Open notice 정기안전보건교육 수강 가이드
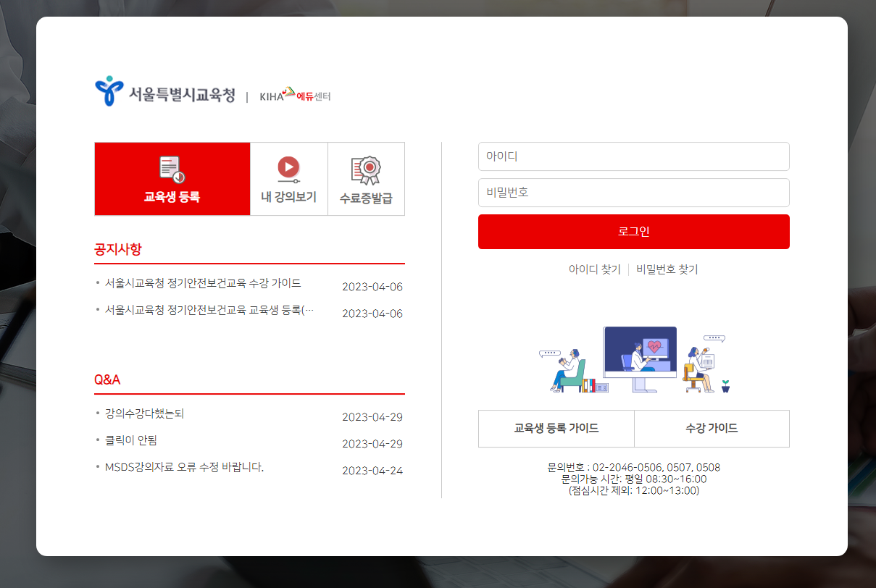 pos(203,283)
